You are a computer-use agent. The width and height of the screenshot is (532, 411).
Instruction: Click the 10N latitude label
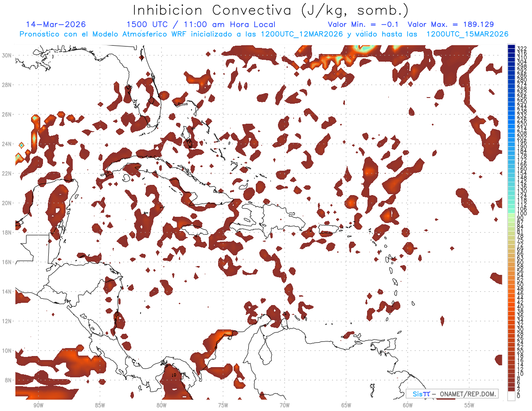tap(8, 351)
